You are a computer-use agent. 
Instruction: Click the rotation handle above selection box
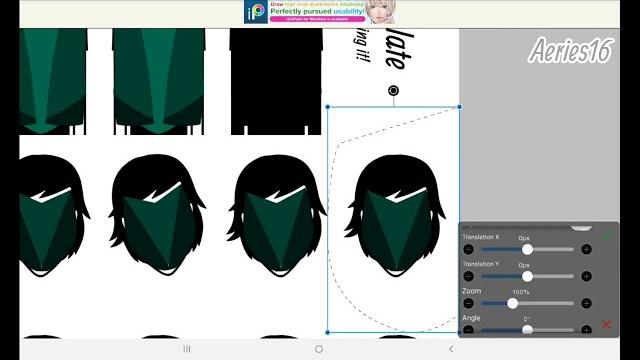[393, 91]
